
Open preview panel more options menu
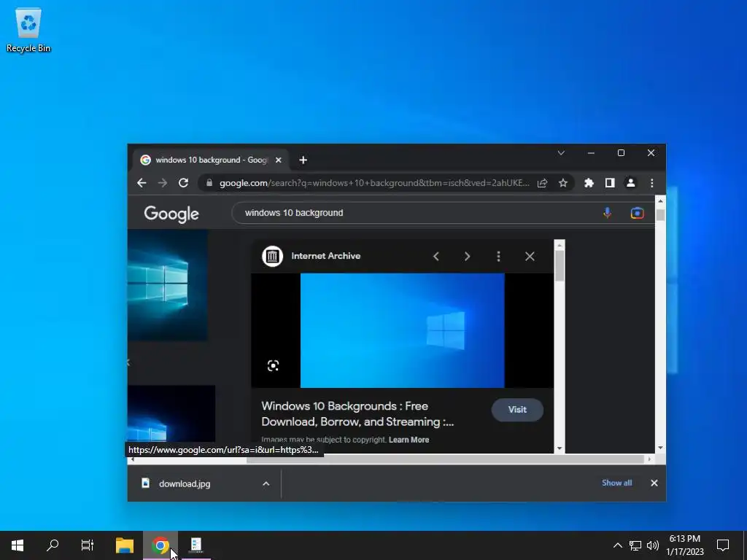(498, 256)
